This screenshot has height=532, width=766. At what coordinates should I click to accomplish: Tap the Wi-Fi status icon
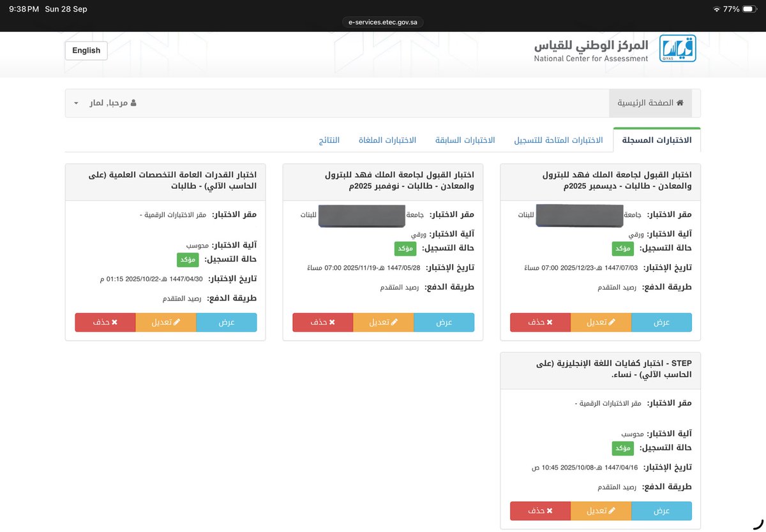pyautogui.click(x=717, y=9)
